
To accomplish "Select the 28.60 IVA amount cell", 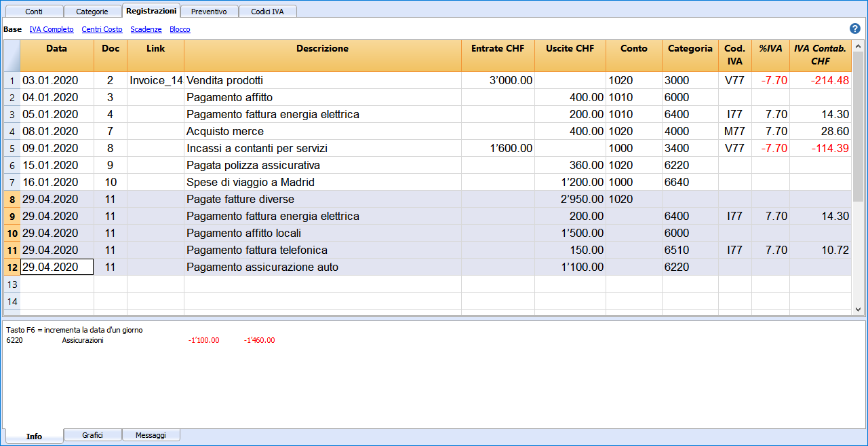I will click(821, 131).
